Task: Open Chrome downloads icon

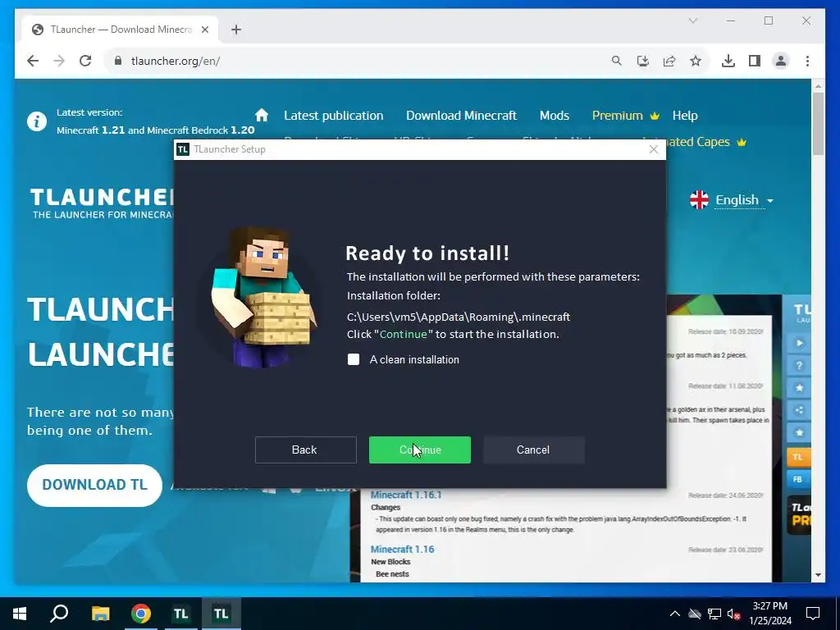Action: [728, 61]
